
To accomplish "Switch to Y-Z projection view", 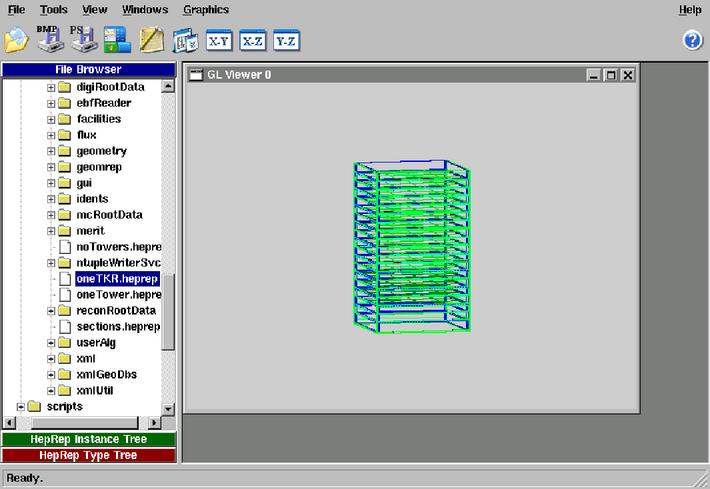I will (x=286, y=41).
